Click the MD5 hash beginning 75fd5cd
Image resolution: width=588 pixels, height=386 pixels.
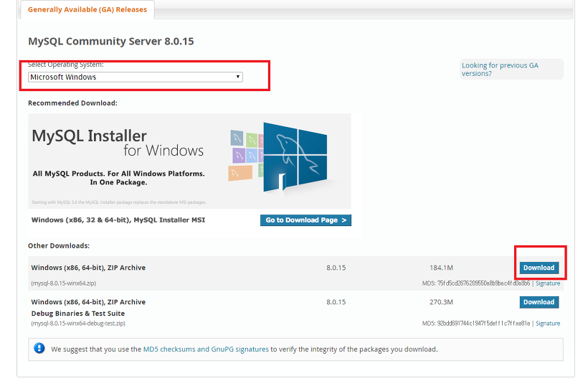(x=483, y=283)
